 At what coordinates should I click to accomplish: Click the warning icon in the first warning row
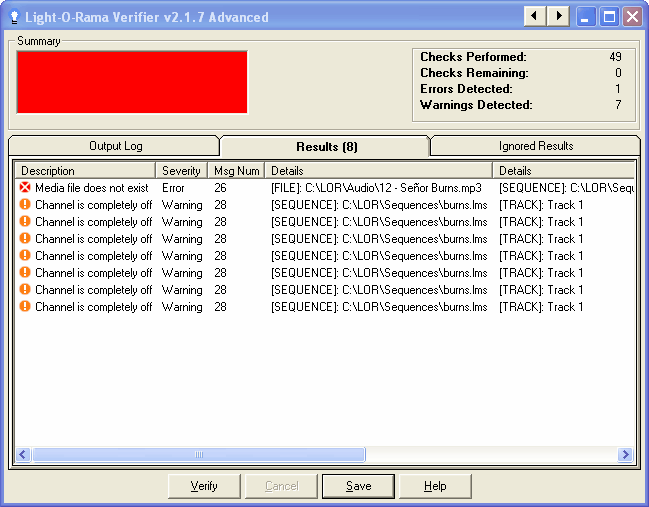(25, 205)
